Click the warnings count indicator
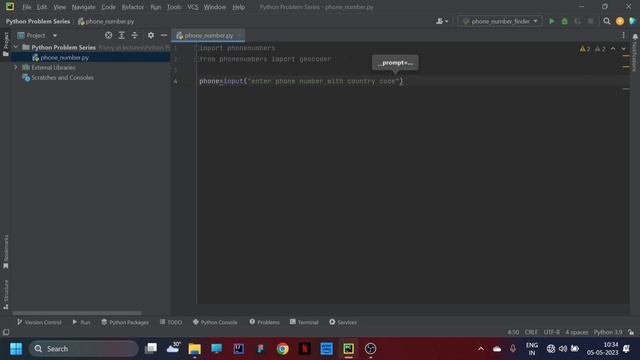The height and width of the screenshot is (360, 640). tap(584, 49)
